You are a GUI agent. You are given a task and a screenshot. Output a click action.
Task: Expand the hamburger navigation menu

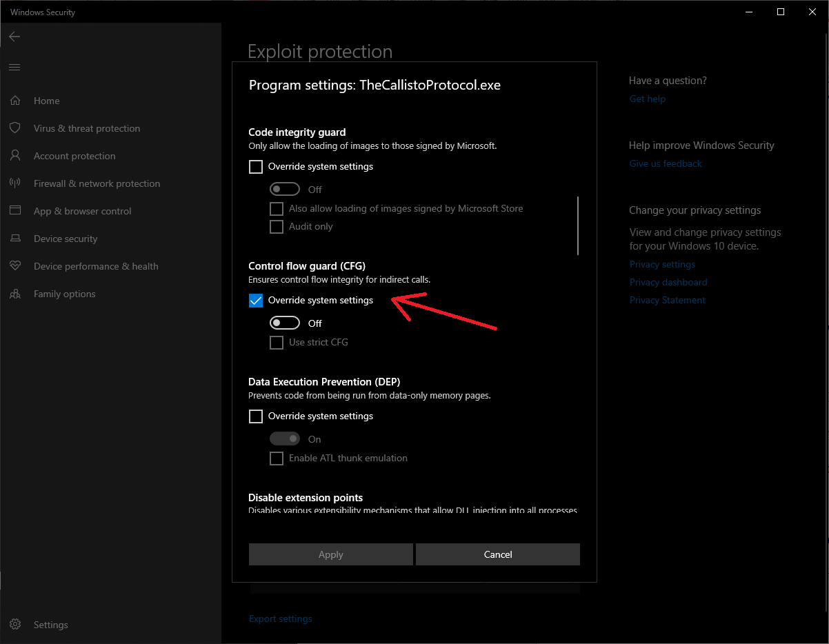click(x=14, y=67)
